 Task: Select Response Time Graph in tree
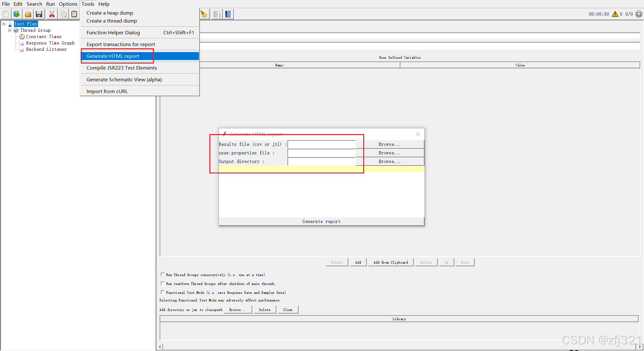pos(50,43)
